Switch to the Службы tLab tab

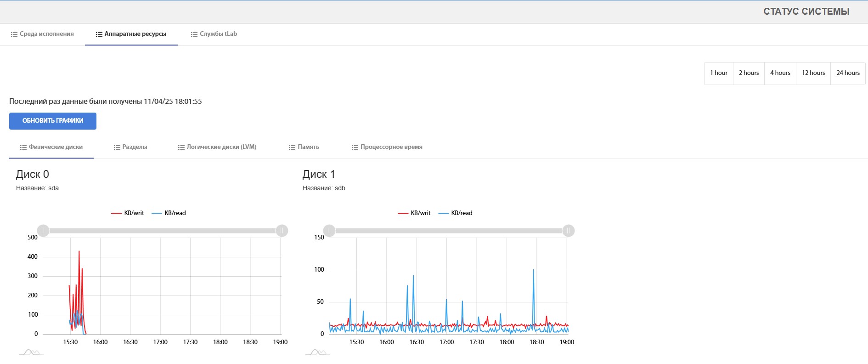click(214, 34)
